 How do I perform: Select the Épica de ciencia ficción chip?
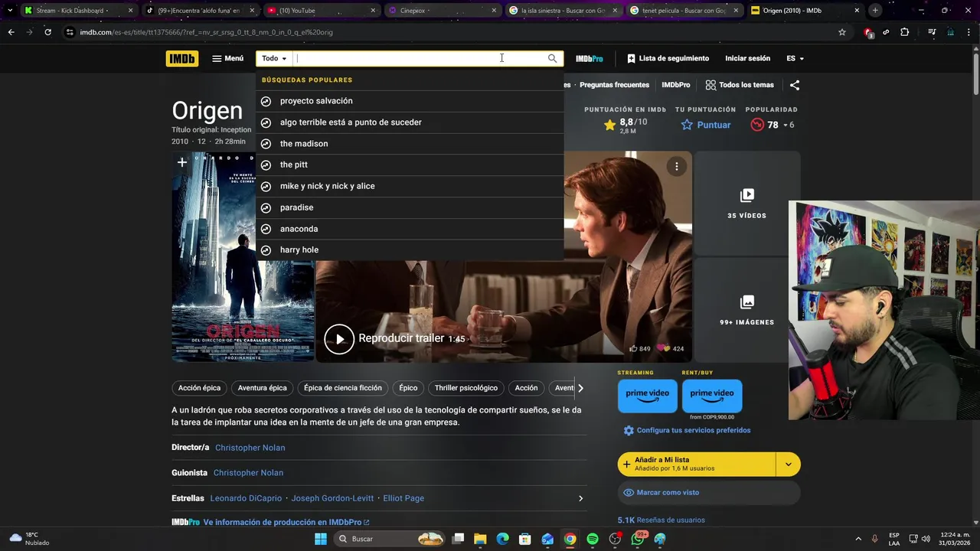tap(342, 388)
